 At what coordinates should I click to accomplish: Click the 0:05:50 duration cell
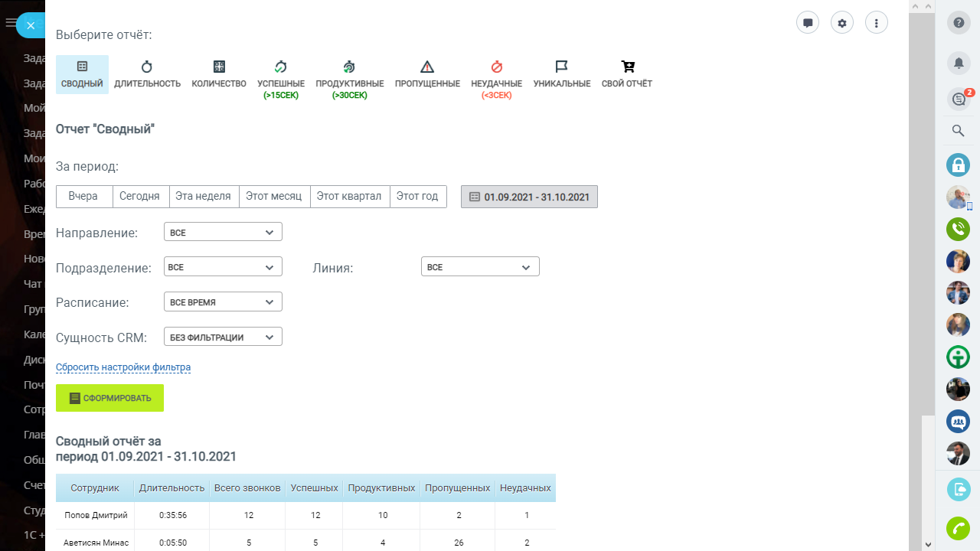tap(172, 543)
